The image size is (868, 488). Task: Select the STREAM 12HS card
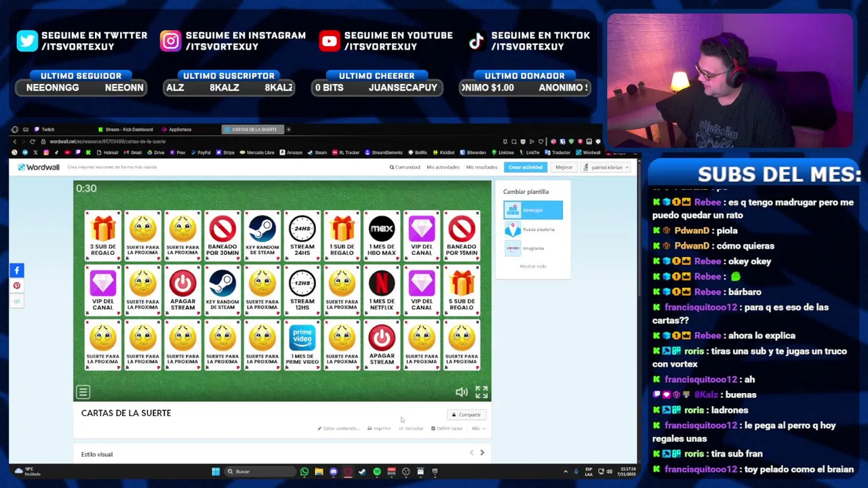click(302, 290)
